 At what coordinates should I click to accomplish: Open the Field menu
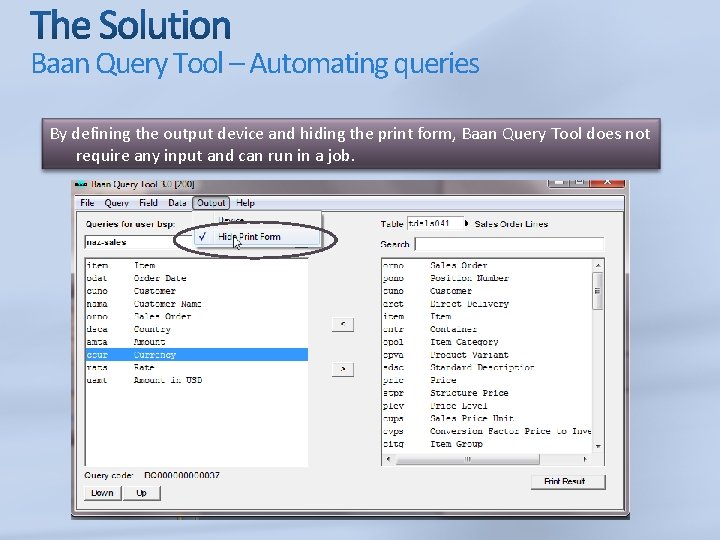(x=148, y=203)
